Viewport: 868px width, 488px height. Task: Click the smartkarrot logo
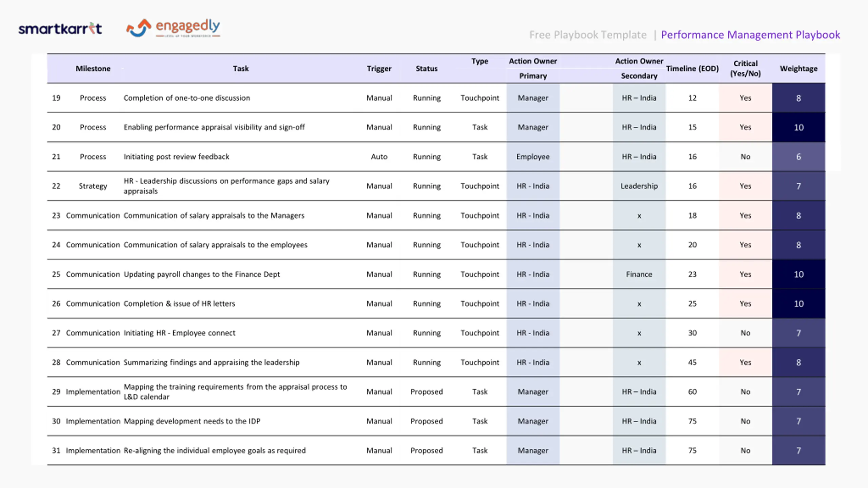point(60,28)
